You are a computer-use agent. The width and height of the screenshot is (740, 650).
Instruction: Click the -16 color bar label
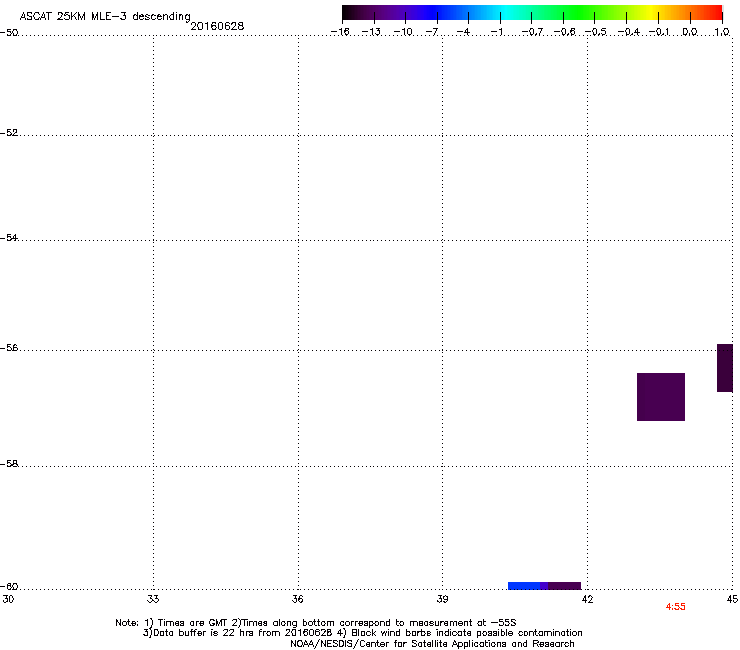[340, 32]
